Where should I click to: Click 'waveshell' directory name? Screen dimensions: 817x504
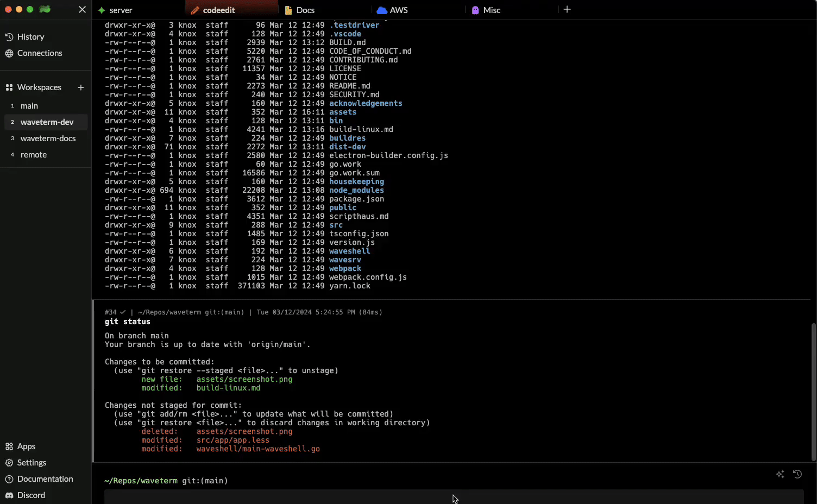coord(350,251)
